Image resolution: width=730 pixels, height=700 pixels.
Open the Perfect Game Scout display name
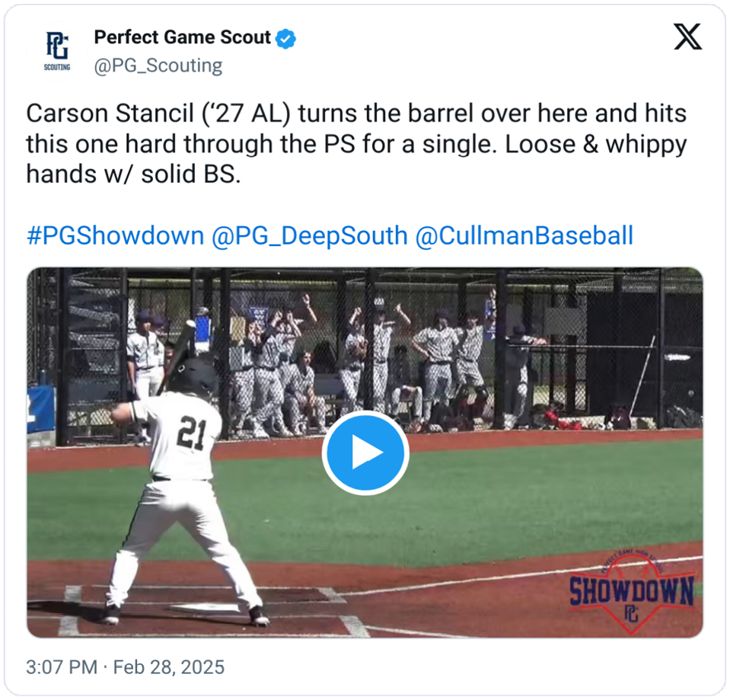[182, 37]
